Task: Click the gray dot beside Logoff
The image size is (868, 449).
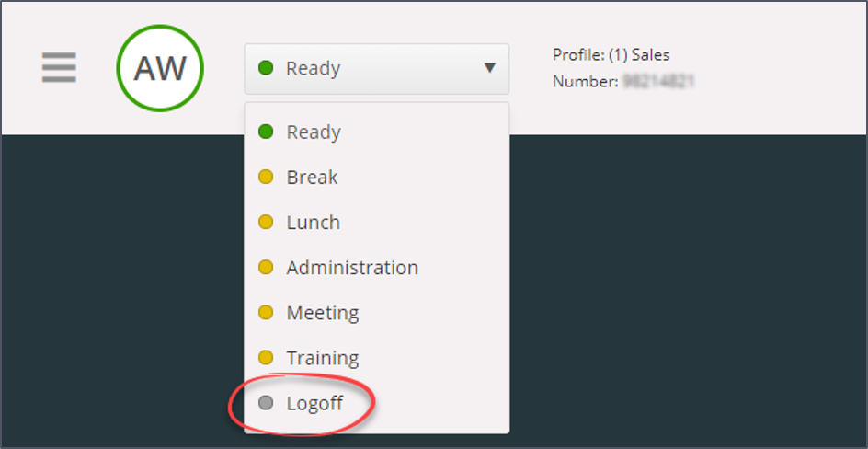Action: 266,403
